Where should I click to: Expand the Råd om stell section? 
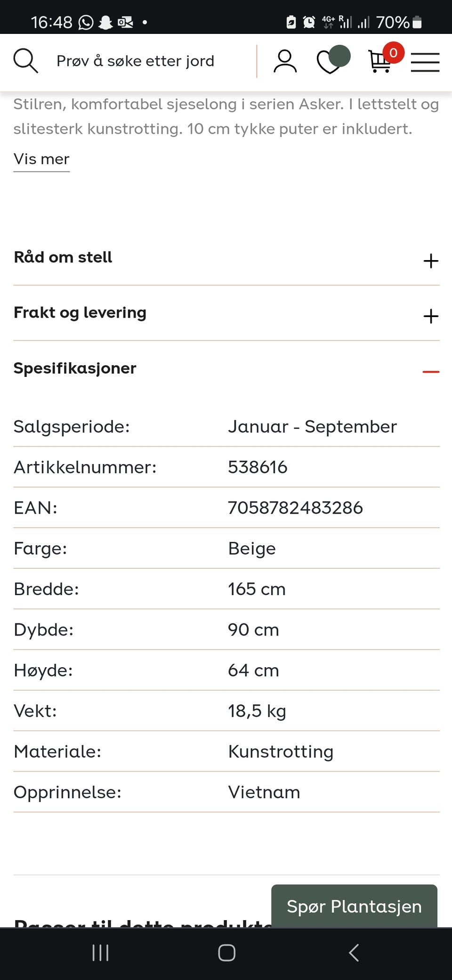226,258
